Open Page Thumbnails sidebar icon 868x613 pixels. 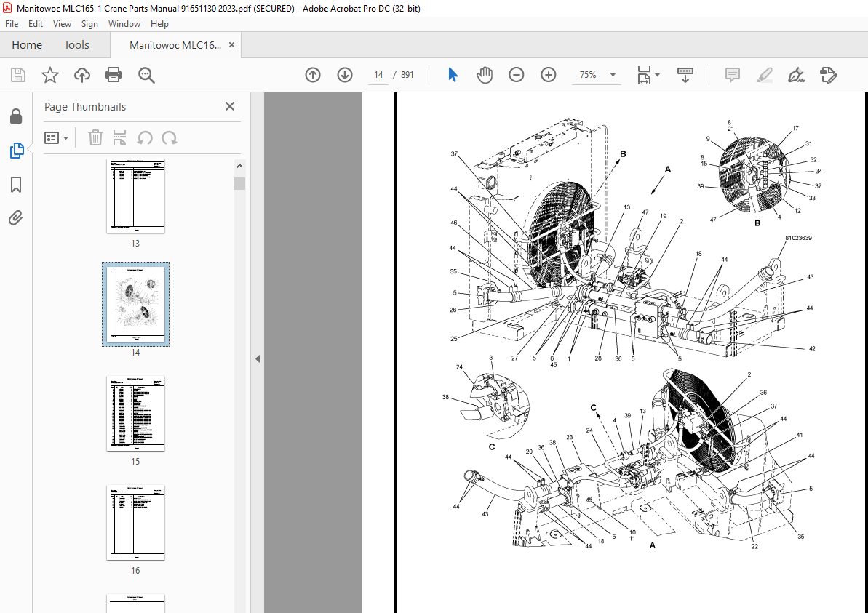click(x=16, y=150)
